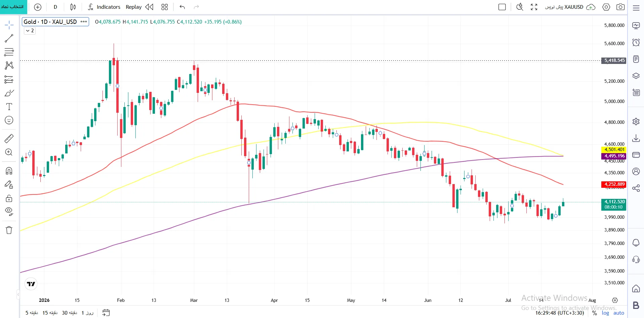
Task: Select the trend line drawing tool
Action: 9,38
